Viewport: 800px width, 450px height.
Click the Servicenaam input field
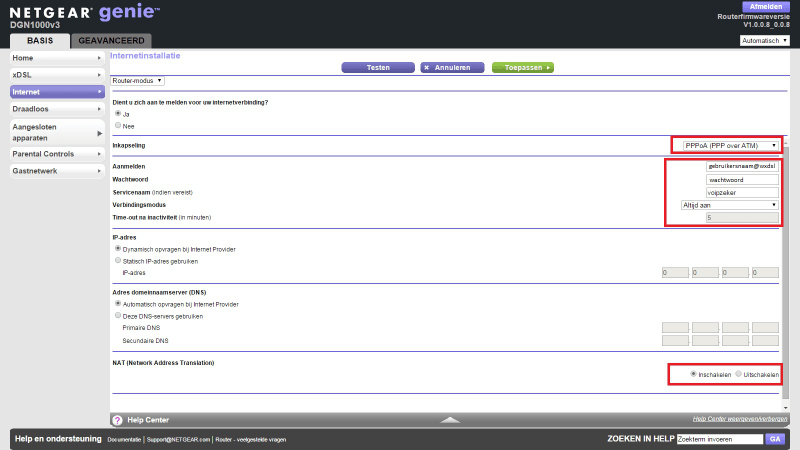[742, 193]
